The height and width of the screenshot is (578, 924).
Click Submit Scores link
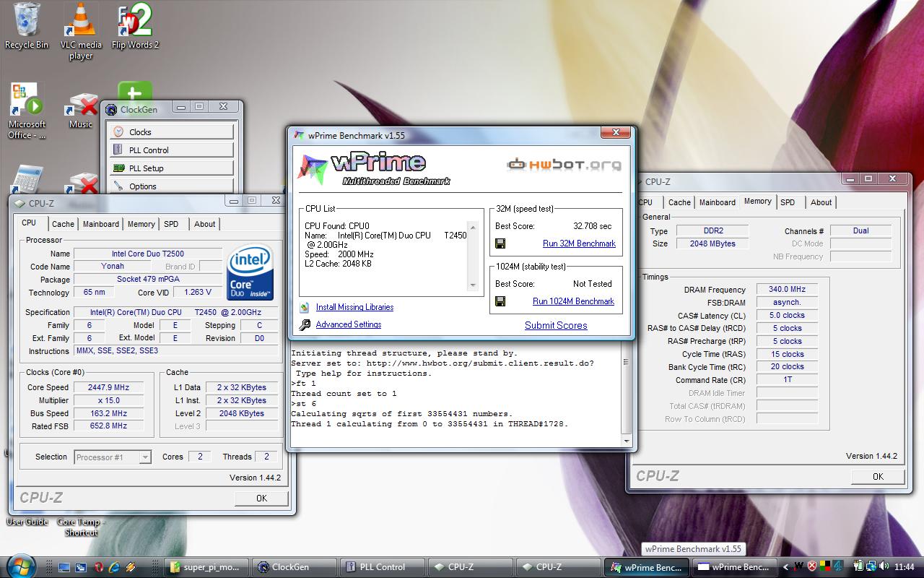pos(556,325)
